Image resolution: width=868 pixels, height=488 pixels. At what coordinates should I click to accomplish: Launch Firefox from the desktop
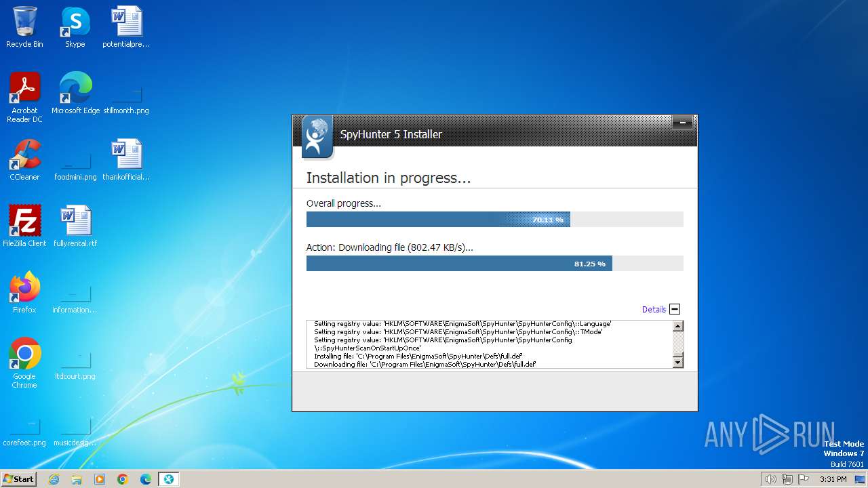coord(24,293)
